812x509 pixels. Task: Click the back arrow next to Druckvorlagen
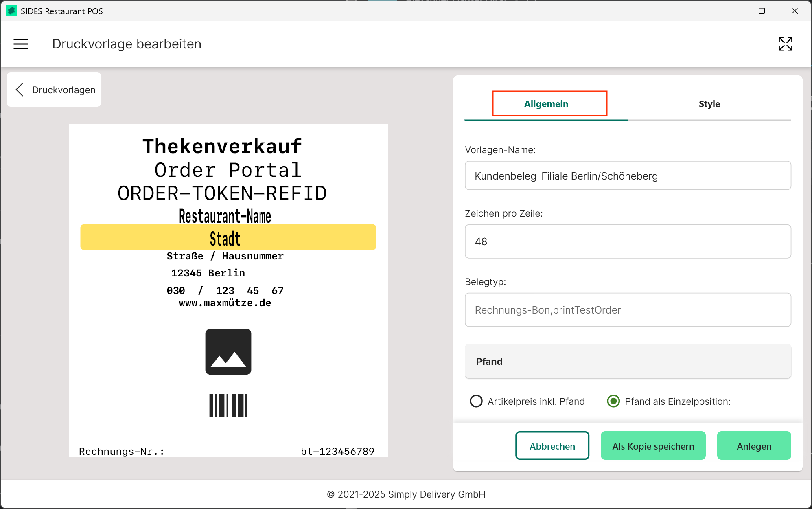coord(20,90)
